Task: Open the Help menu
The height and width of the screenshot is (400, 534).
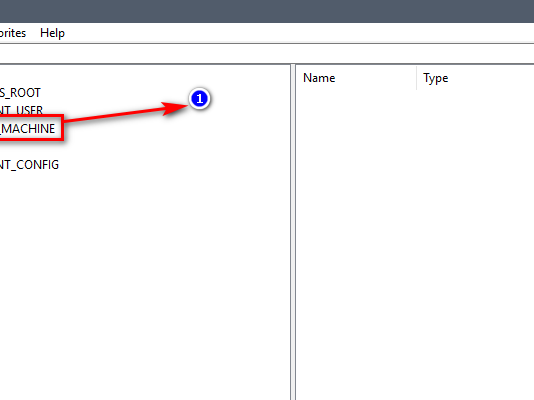Action: 52,33
